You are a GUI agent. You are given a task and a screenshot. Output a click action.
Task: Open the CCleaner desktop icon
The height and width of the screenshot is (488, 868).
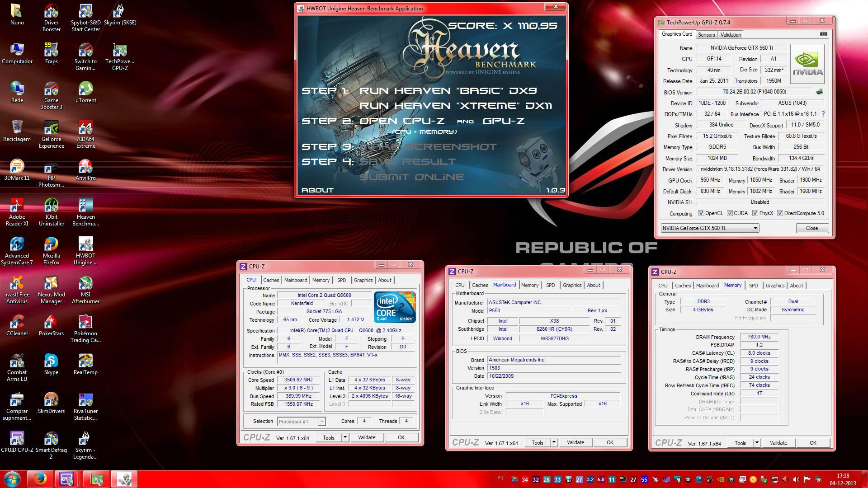(17, 325)
